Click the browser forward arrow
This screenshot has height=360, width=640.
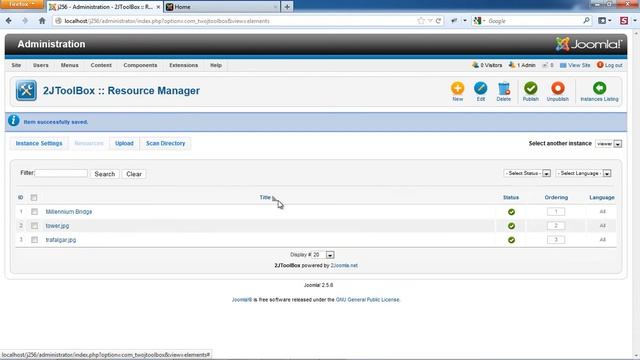click(25, 21)
